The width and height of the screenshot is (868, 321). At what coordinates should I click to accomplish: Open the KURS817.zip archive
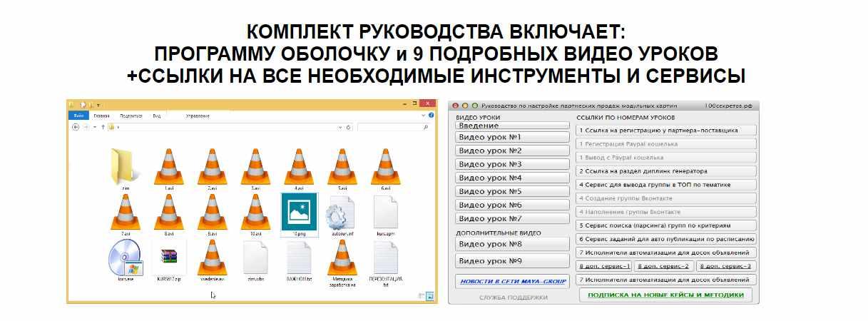(x=169, y=258)
